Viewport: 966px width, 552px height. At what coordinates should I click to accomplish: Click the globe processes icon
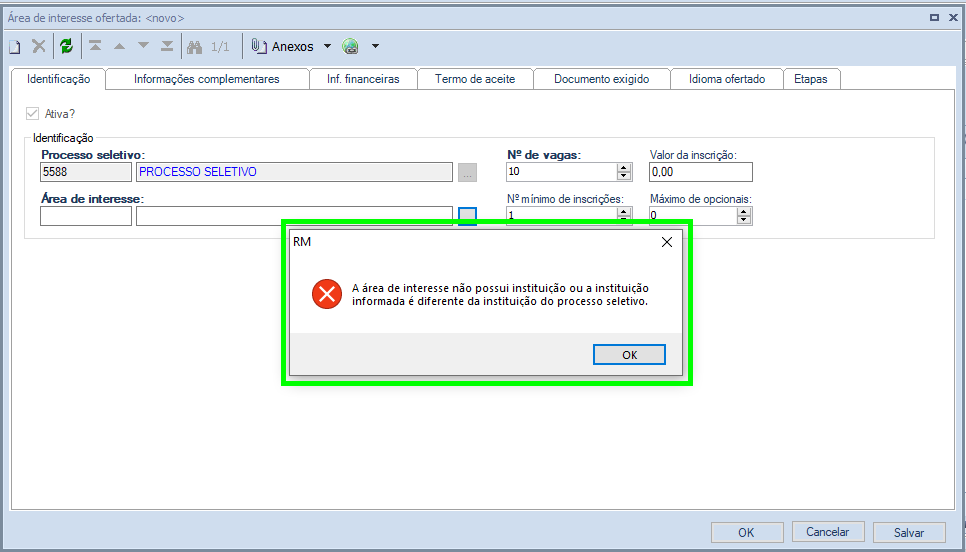(x=351, y=47)
